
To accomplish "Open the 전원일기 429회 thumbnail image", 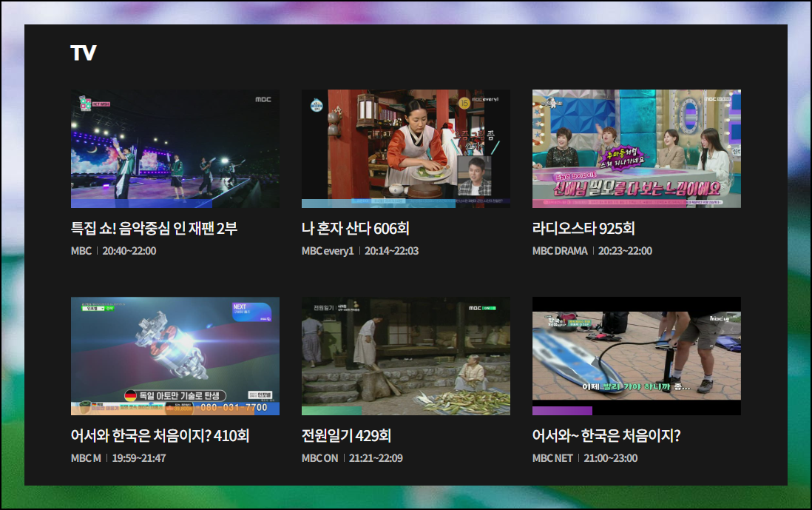I will coord(406,356).
